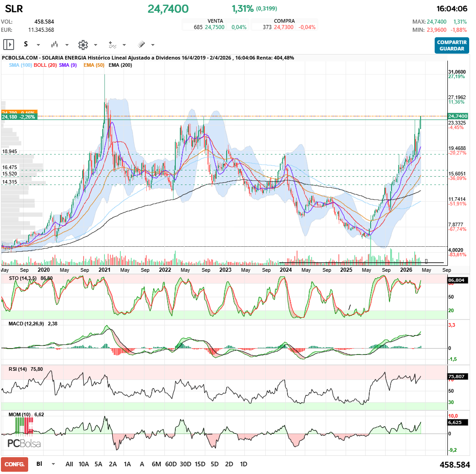Screen dimensions: 476x474
Task: Select the 15D time range
Action: (200, 464)
